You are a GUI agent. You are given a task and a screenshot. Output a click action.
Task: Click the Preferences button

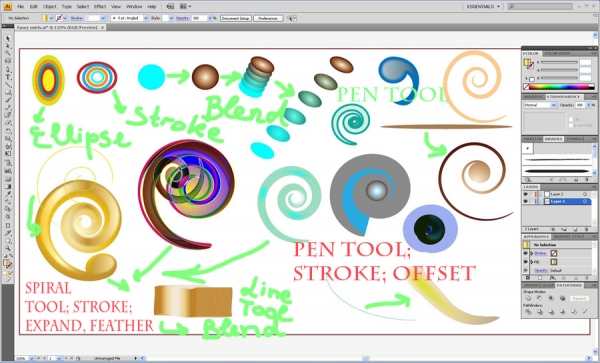pos(268,18)
